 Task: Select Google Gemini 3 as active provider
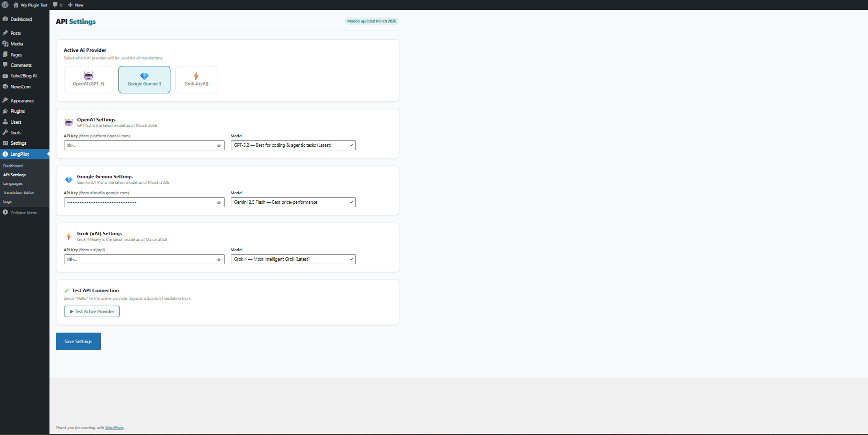point(144,79)
